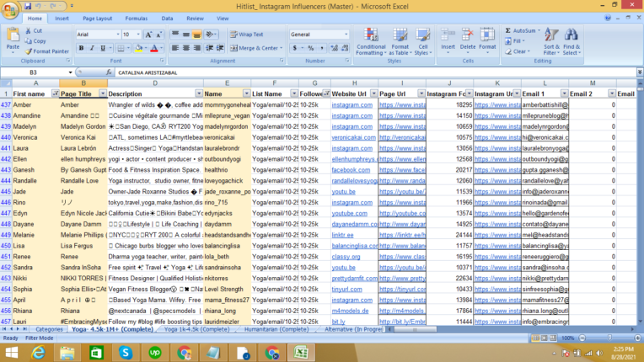Switch to the Categories sheet tab
The image size is (644, 362).
point(49,329)
